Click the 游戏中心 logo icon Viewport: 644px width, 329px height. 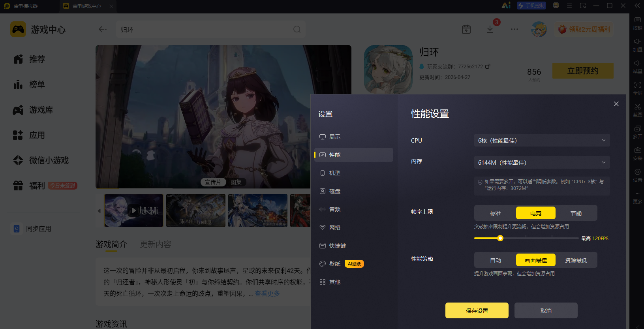coord(18,29)
